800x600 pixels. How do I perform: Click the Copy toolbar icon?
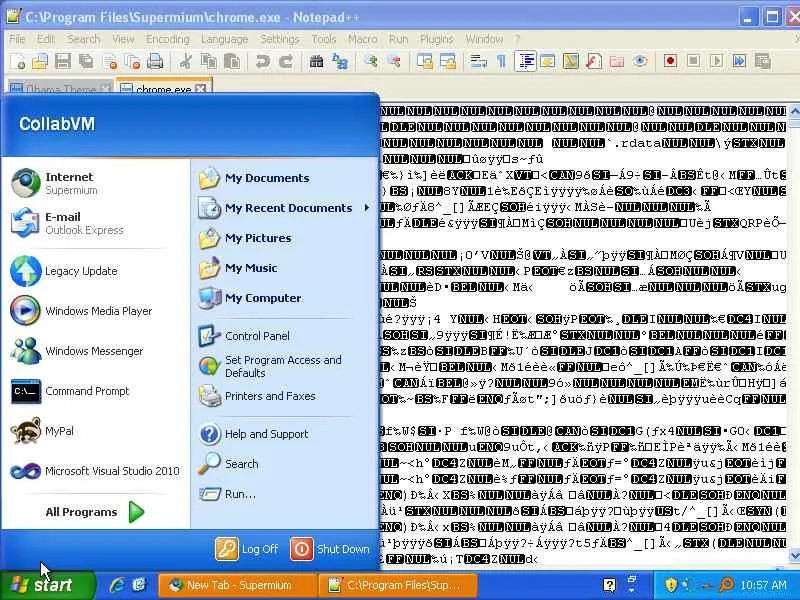208,62
